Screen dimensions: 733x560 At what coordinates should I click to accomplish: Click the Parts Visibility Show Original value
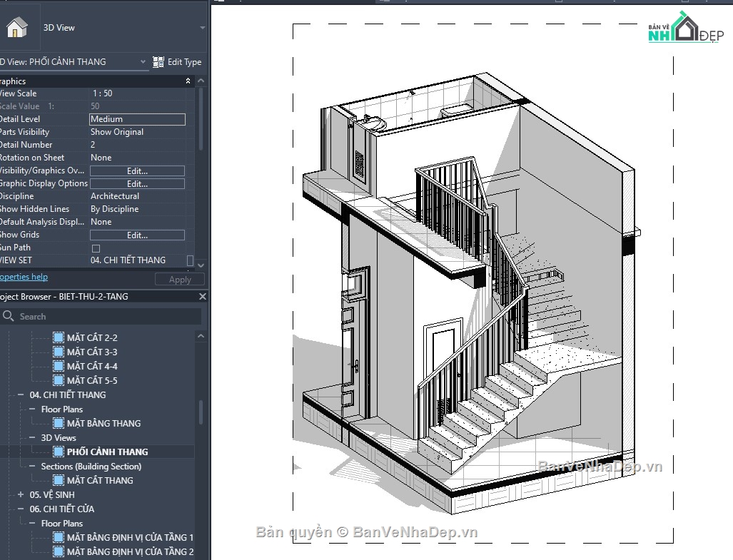[117, 132]
